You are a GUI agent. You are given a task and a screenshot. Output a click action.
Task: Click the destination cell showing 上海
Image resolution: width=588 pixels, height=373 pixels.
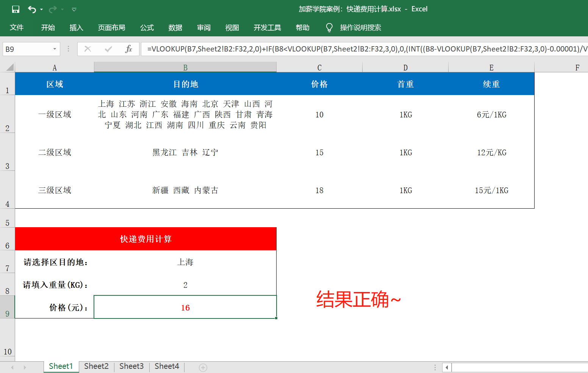(185, 262)
